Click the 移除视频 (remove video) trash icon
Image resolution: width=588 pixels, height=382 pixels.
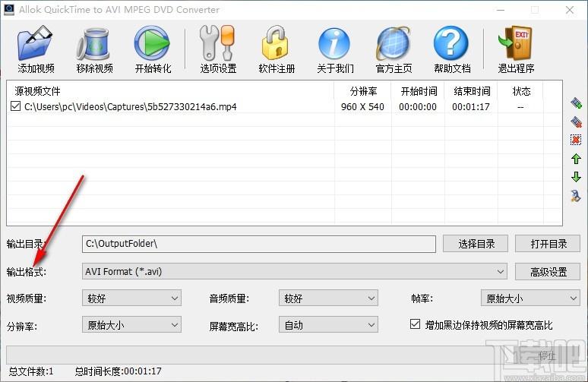click(93, 44)
